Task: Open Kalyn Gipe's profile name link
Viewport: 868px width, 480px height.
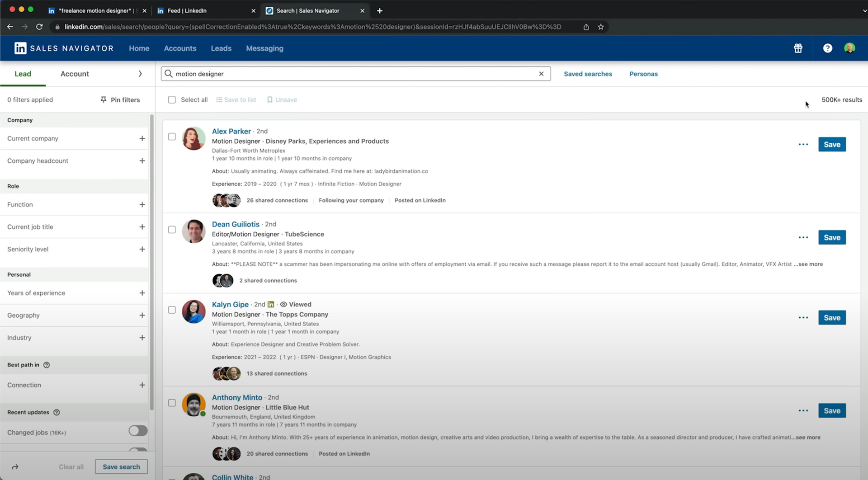Action: click(x=230, y=305)
